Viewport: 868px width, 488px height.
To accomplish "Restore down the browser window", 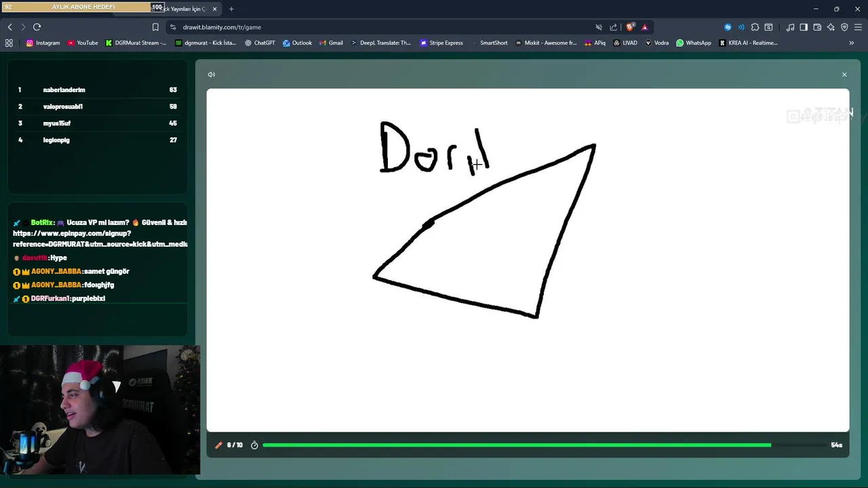I will coord(836,9).
